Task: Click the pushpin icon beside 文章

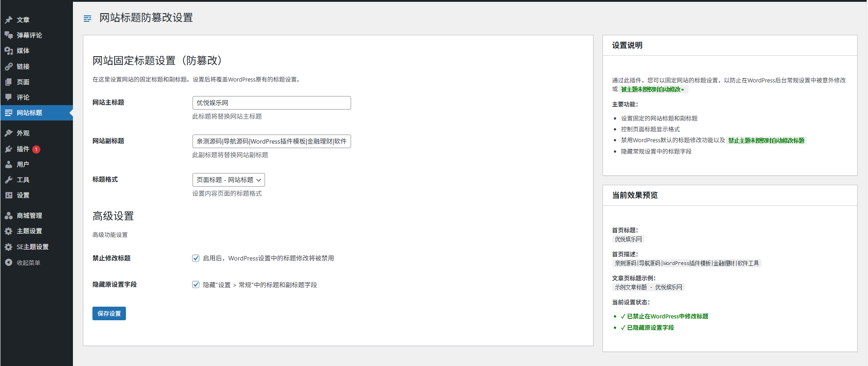Action: point(9,20)
